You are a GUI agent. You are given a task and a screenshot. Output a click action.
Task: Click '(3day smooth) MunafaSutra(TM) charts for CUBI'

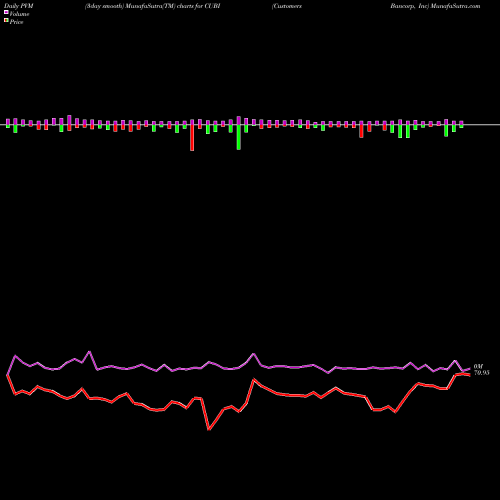152,6
